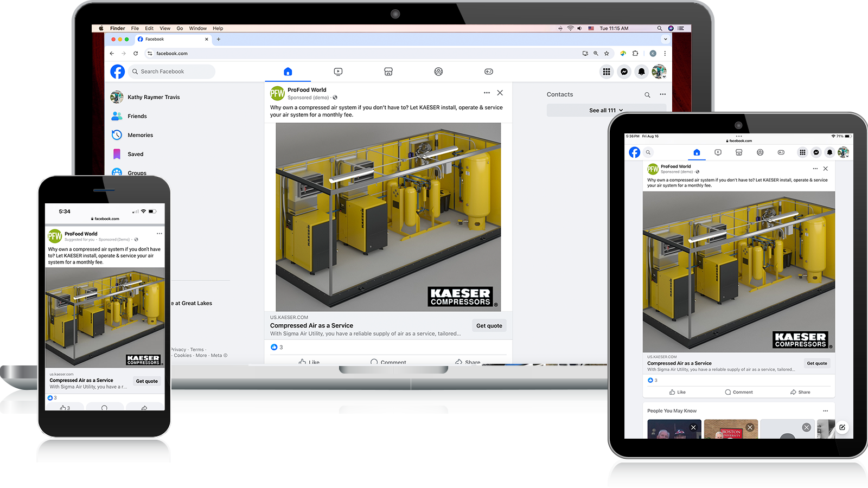Open the File menu in macOS menu bar
The image size is (868, 488).
tap(135, 28)
